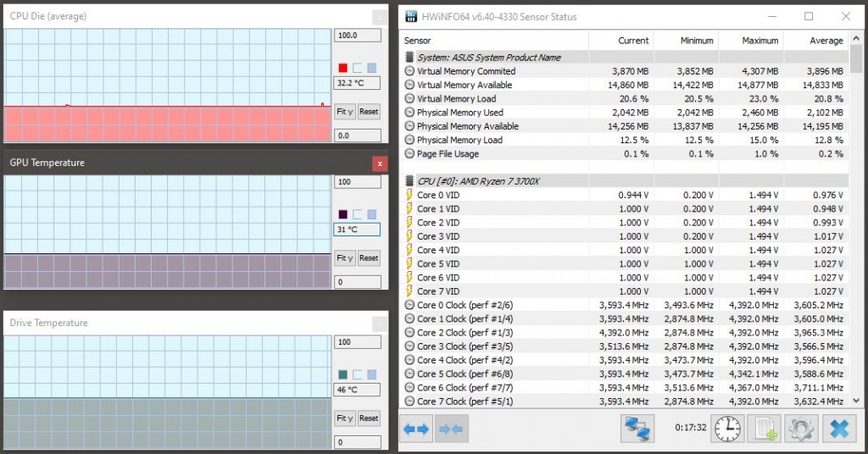Click the clock reset timer icon
This screenshot has height=454, width=868.
point(727,429)
